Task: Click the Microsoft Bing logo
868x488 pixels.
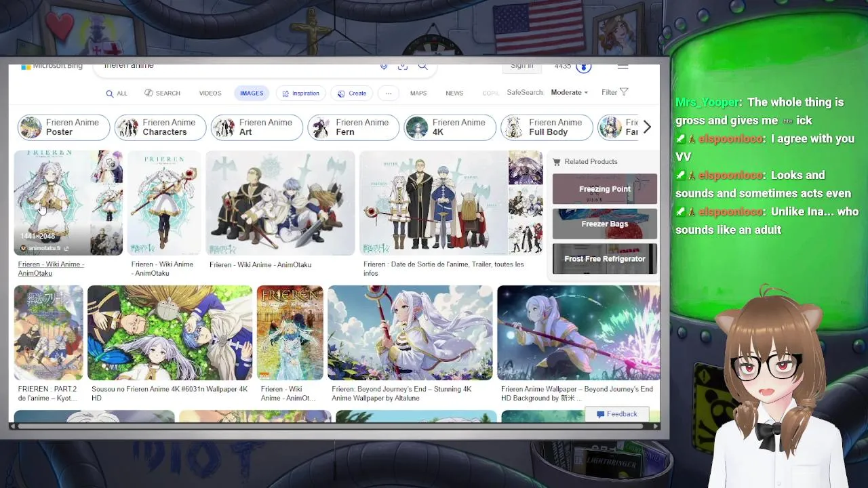Action: pos(52,66)
